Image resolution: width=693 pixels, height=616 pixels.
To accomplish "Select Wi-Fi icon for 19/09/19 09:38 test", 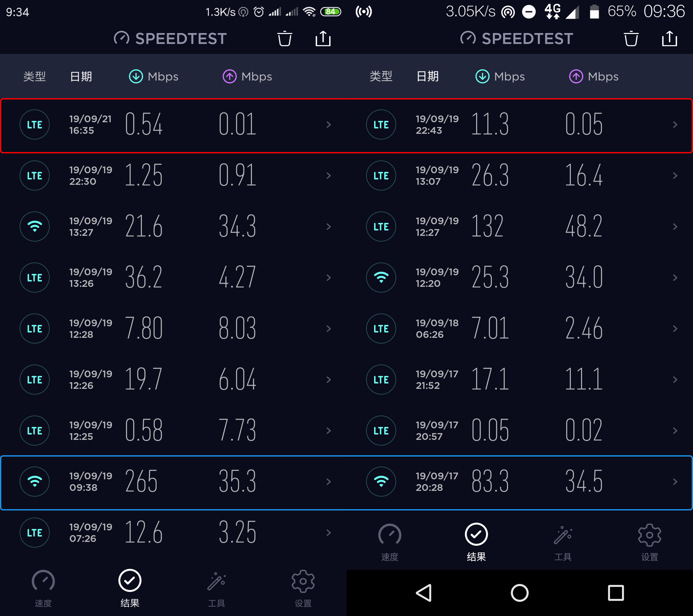I will (35, 482).
